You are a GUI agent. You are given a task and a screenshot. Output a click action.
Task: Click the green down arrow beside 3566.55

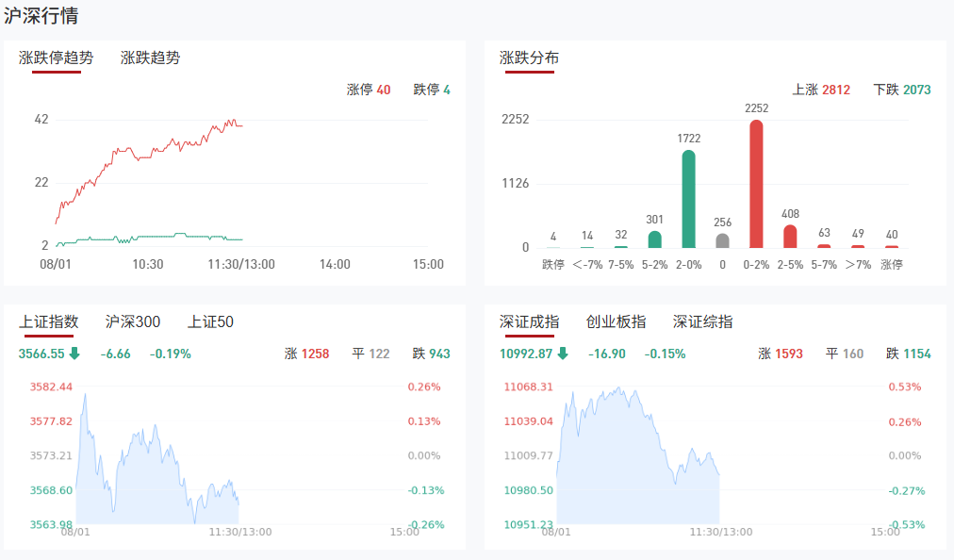tap(74, 354)
